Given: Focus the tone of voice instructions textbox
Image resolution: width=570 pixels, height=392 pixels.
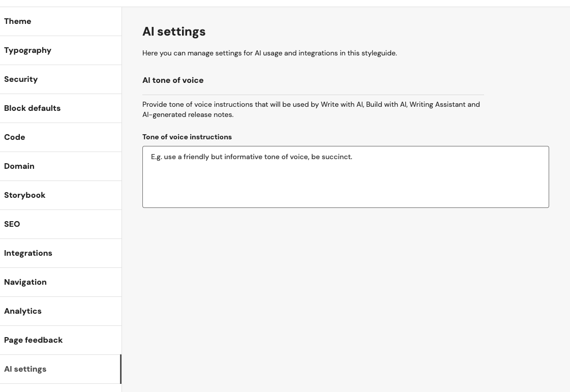Looking at the screenshot, I should [345, 177].
